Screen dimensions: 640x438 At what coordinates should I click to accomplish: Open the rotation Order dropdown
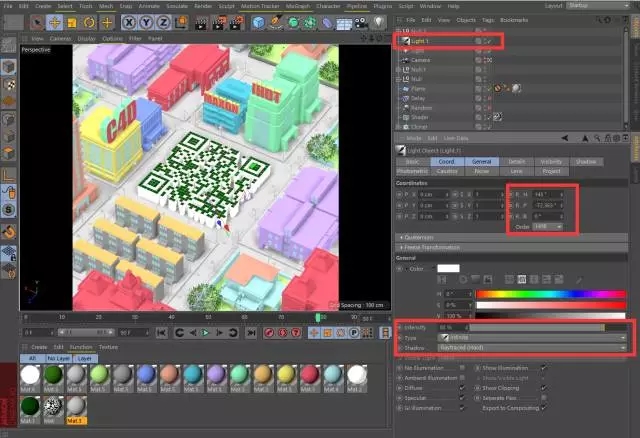[548, 226]
